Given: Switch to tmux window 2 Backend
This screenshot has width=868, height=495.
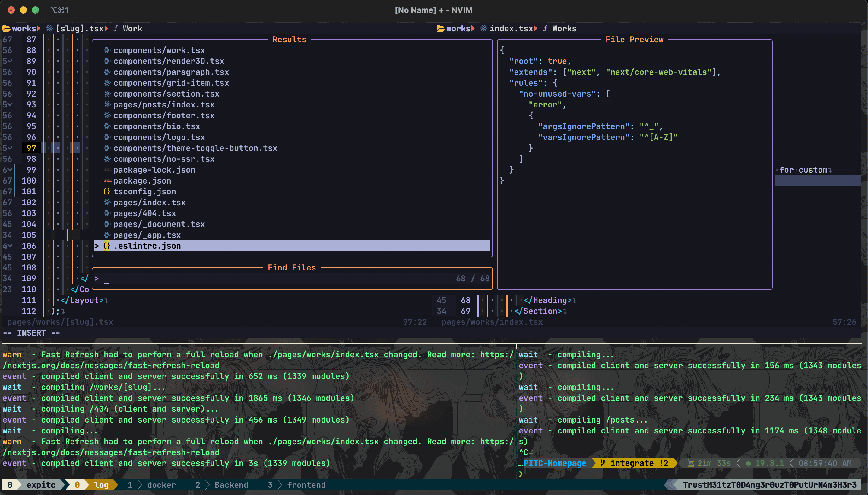Looking at the screenshot, I should (222, 485).
